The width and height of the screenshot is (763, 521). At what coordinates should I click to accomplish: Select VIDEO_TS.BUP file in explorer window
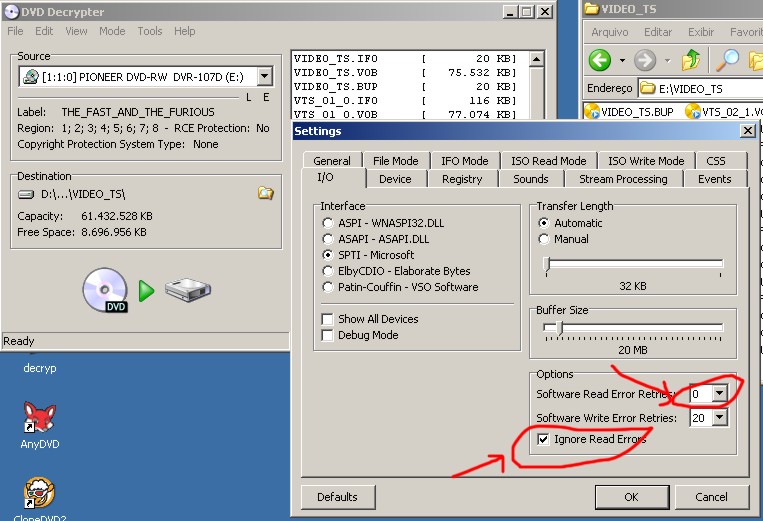pyautogui.click(x=629, y=112)
